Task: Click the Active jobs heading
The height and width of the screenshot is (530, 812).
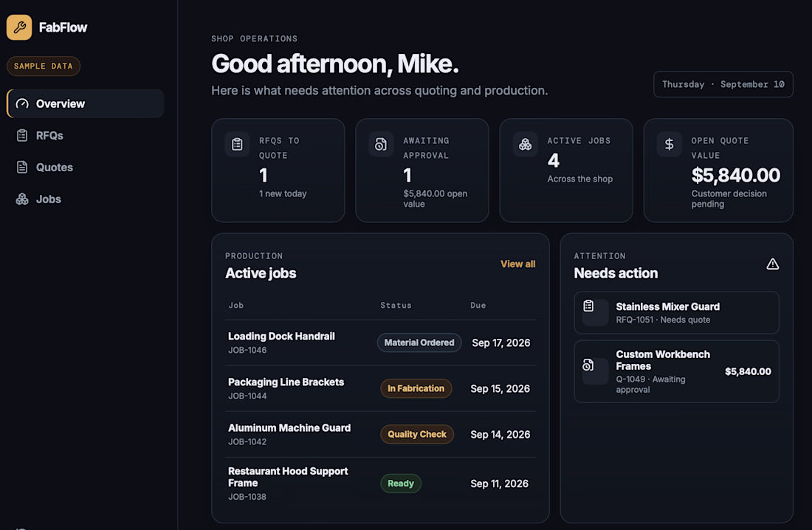Action: (261, 273)
